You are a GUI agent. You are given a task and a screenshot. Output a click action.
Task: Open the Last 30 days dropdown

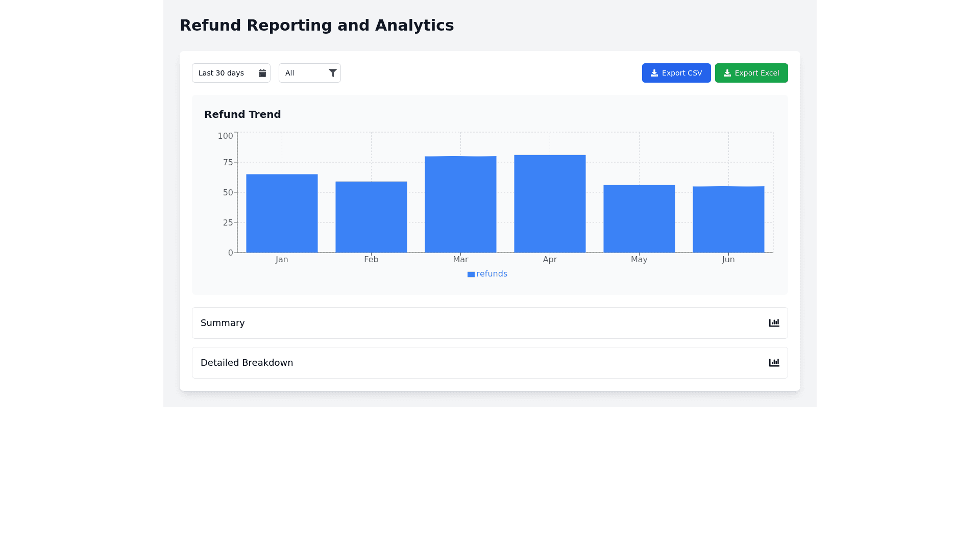coord(225,73)
